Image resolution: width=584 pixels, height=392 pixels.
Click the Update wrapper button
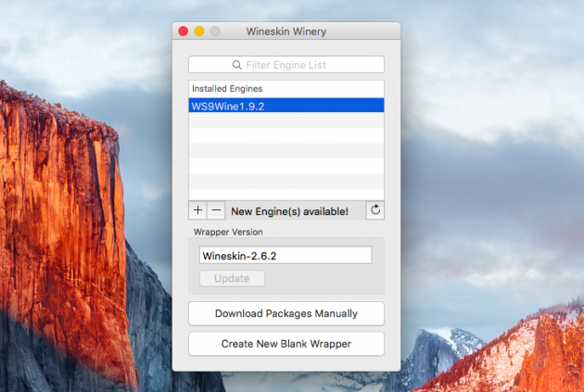coord(232,278)
